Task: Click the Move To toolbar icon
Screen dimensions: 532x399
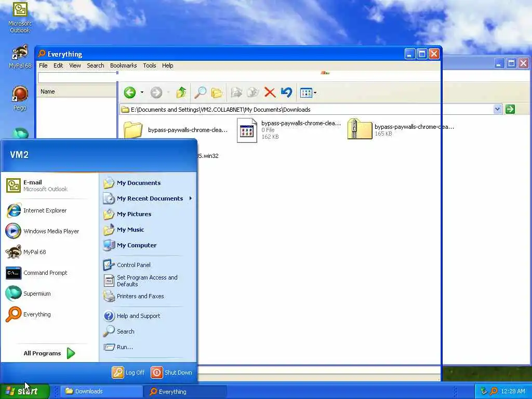Action: [x=236, y=92]
